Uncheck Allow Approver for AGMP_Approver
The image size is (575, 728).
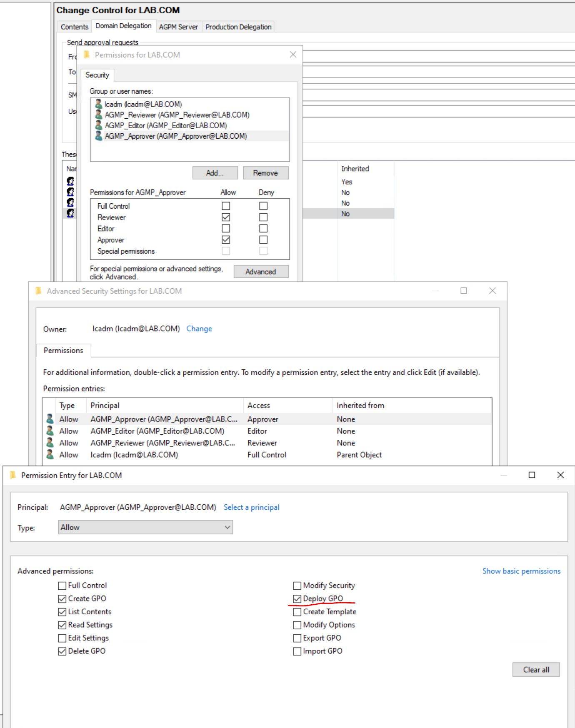pos(226,239)
